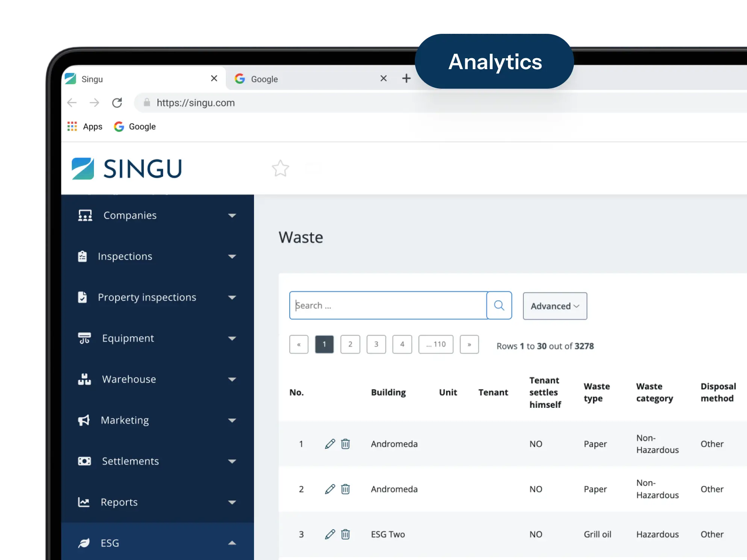Click the Property inspections document icon
747x560 pixels.
point(82,297)
